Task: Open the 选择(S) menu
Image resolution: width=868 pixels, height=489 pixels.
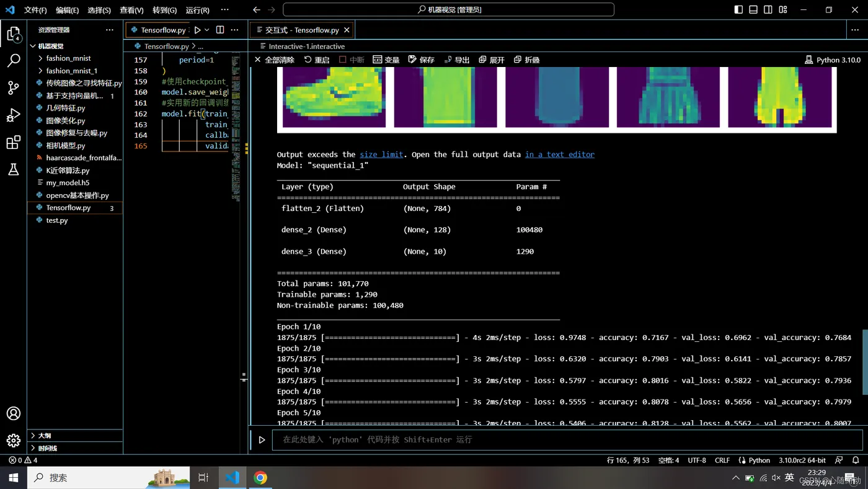Action: (x=99, y=10)
